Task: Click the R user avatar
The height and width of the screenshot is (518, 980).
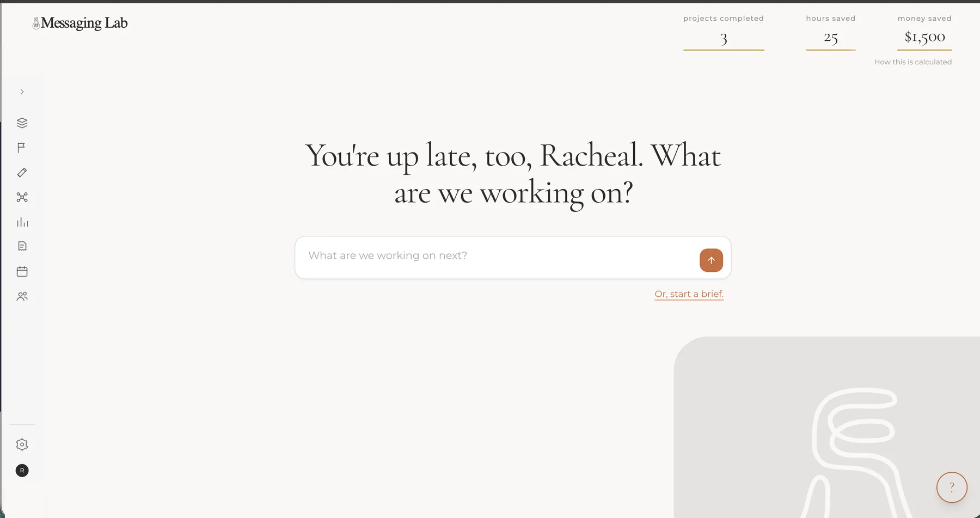Action: (x=22, y=471)
